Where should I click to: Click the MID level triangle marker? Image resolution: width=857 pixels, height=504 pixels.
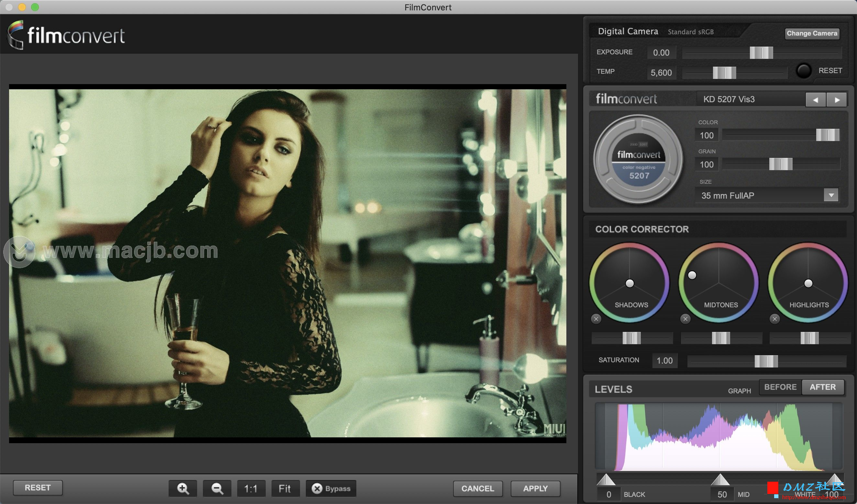coord(720,479)
